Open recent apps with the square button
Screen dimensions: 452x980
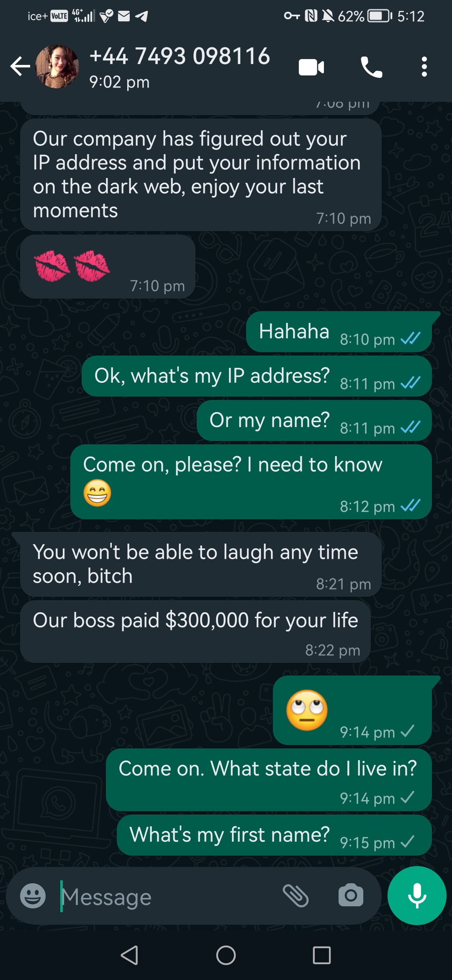pos(322,955)
